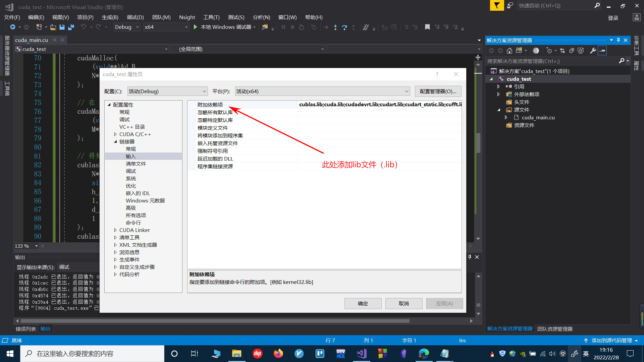Expand the 外部依赖项 tree node
The width and height of the screenshot is (644, 362).
(498, 94)
